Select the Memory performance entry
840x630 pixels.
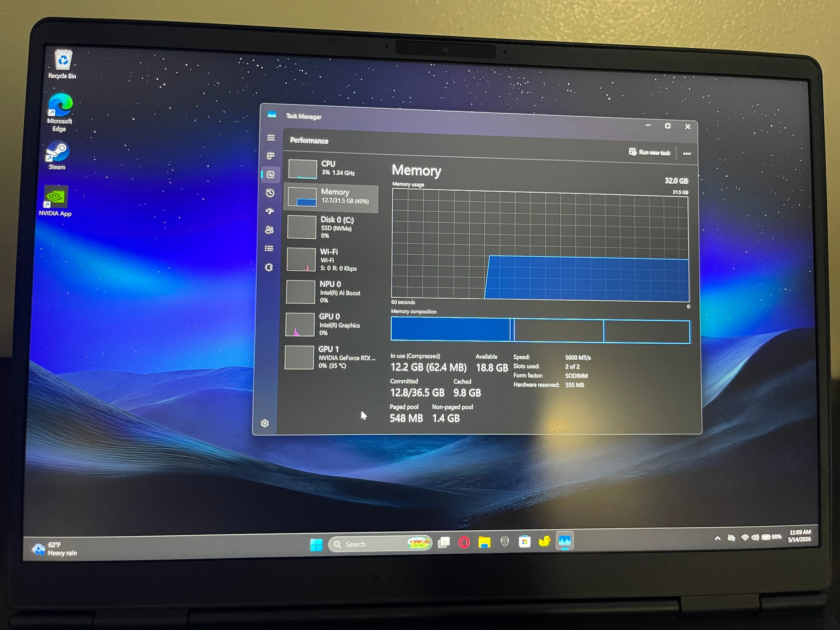(331, 198)
